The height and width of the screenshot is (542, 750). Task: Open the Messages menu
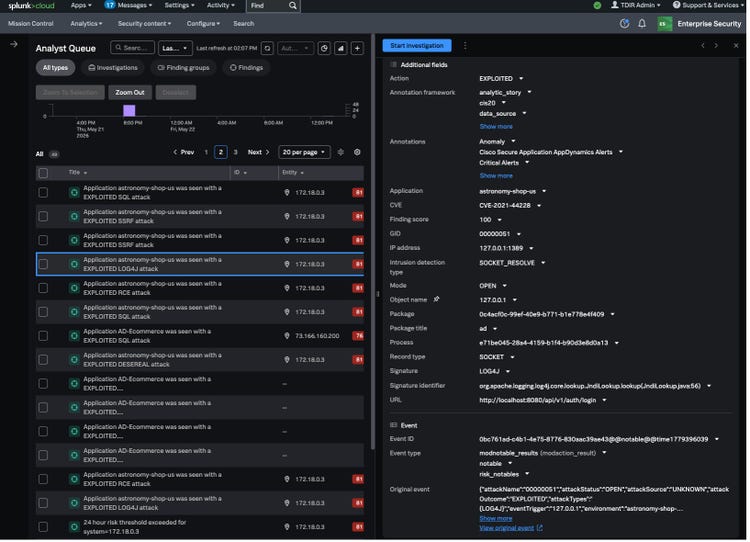(129, 5)
